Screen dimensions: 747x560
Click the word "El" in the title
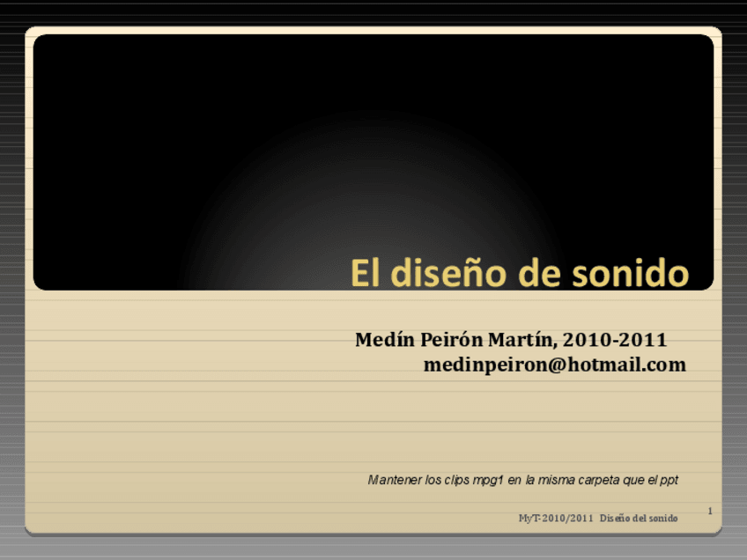click(x=366, y=273)
